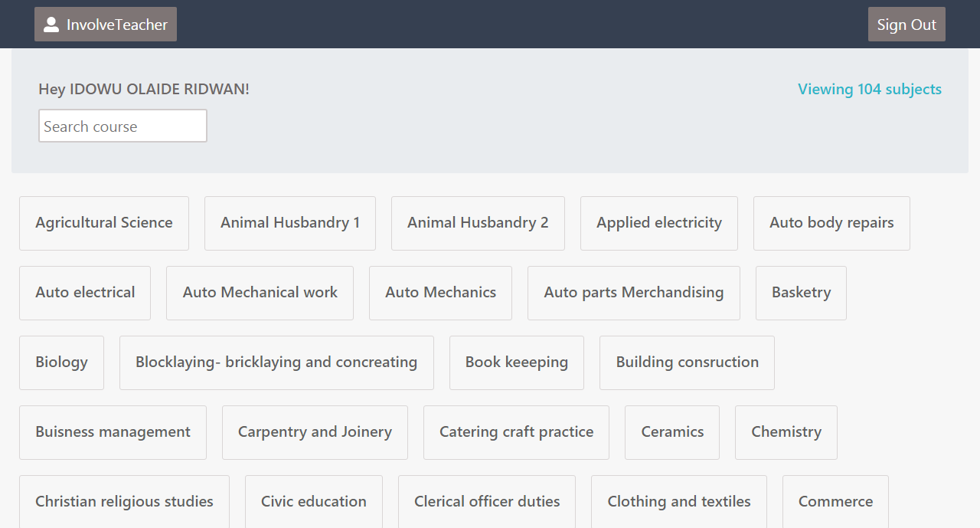Select the Auto Mechanical work subject
The image size is (980, 528).
tap(260, 293)
